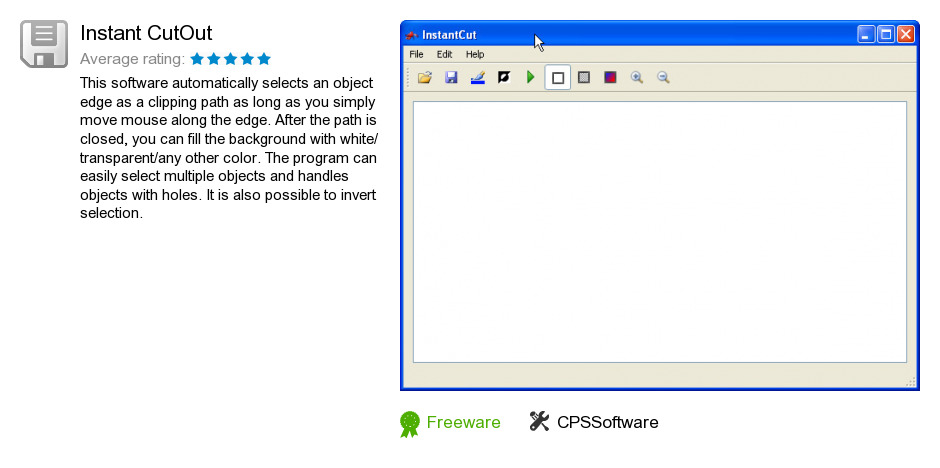The height and width of the screenshot is (468, 940).
Task: Close the InstantCut window
Action: coord(905,34)
